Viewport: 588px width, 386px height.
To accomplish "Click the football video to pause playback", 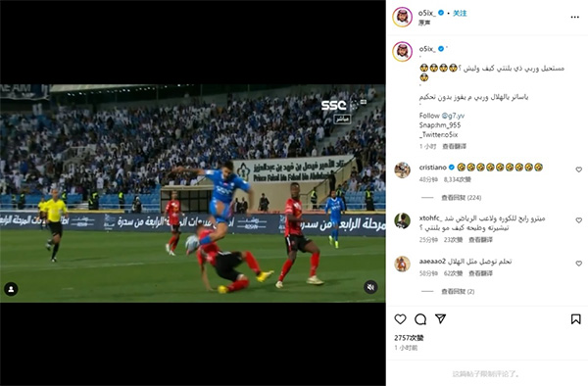I will (193, 193).
